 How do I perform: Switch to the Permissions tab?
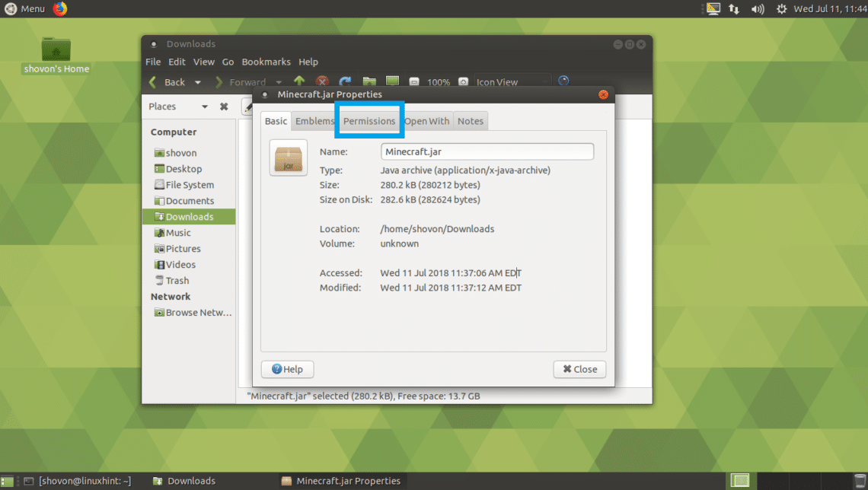369,121
